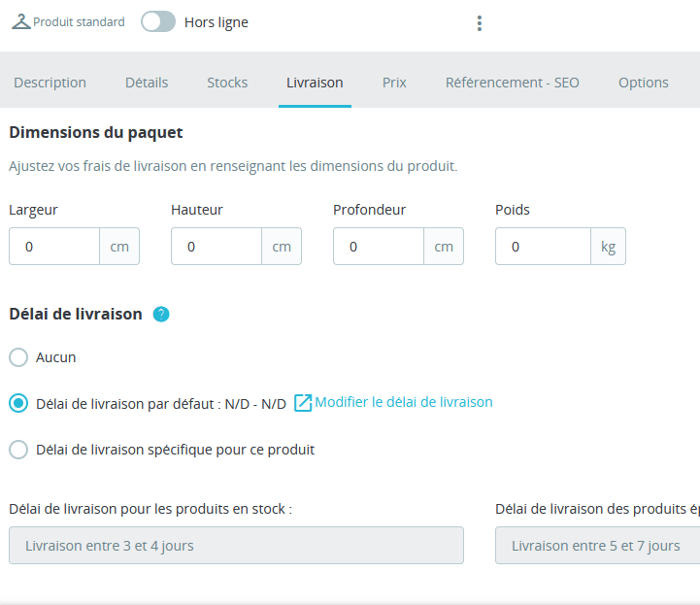Image resolution: width=700 pixels, height=605 pixels.
Task: Select the Aucun radio option
Action: click(x=18, y=357)
